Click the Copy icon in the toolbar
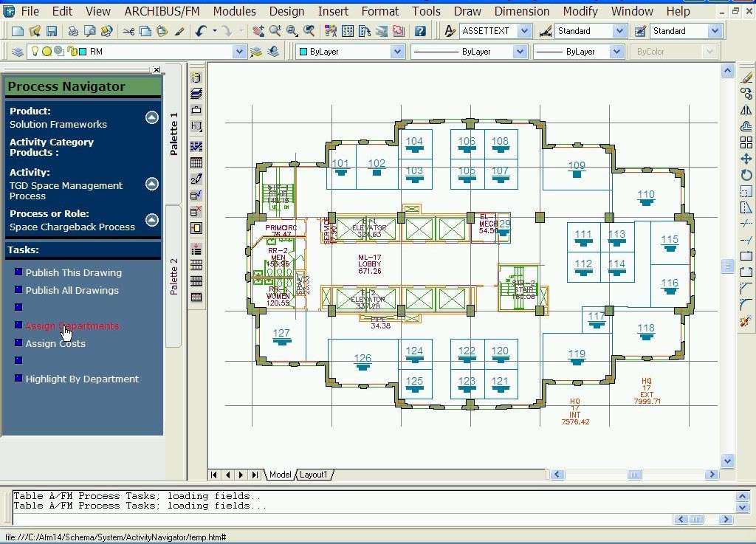 coord(145,31)
